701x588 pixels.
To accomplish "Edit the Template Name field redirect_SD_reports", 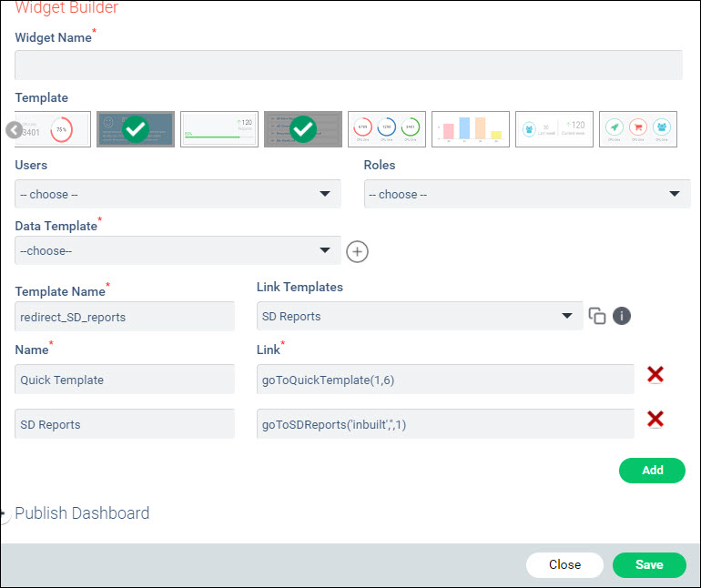I will pyautogui.click(x=125, y=317).
